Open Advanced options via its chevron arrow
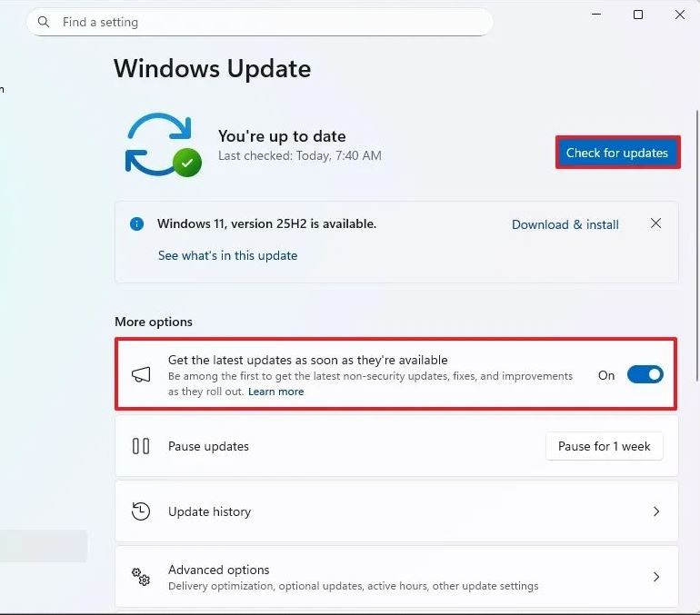Screen dimensions: 700x615 tap(655, 577)
